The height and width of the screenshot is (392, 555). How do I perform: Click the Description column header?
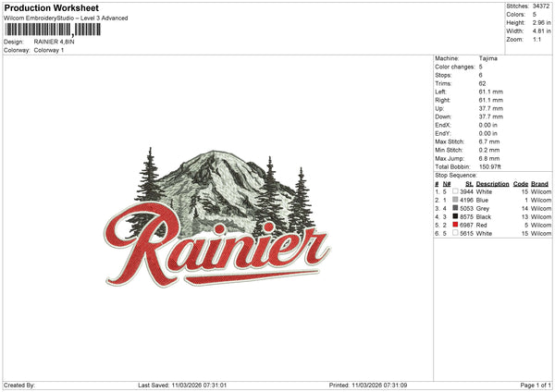pos(492,183)
